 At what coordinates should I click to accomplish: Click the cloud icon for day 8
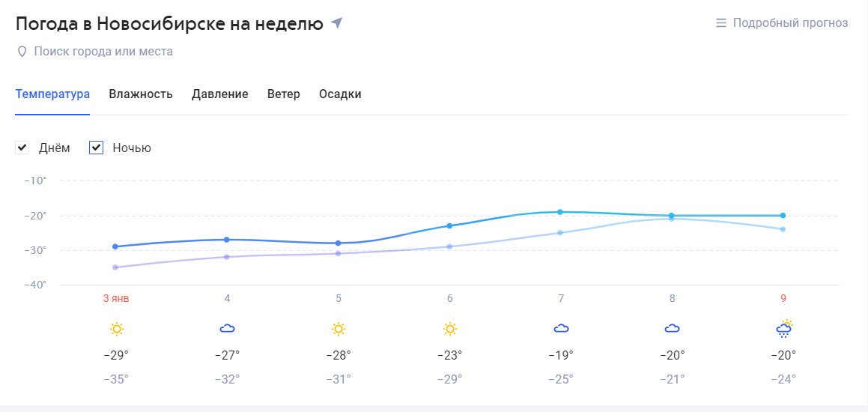pyautogui.click(x=672, y=329)
